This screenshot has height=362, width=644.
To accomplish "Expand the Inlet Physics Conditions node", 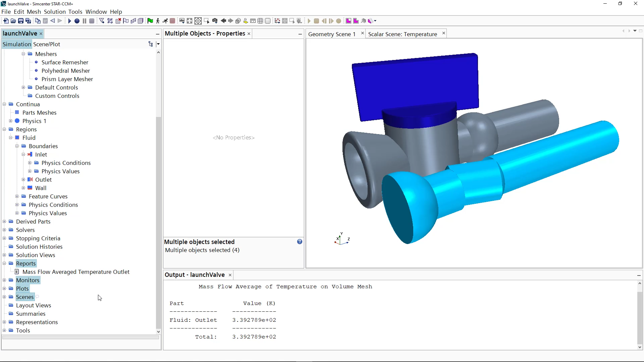I will [x=30, y=163].
